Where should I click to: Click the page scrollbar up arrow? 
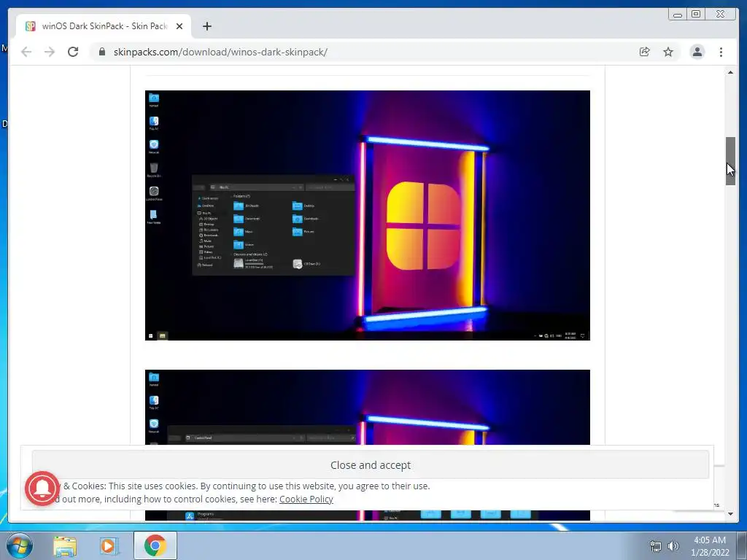coord(730,72)
